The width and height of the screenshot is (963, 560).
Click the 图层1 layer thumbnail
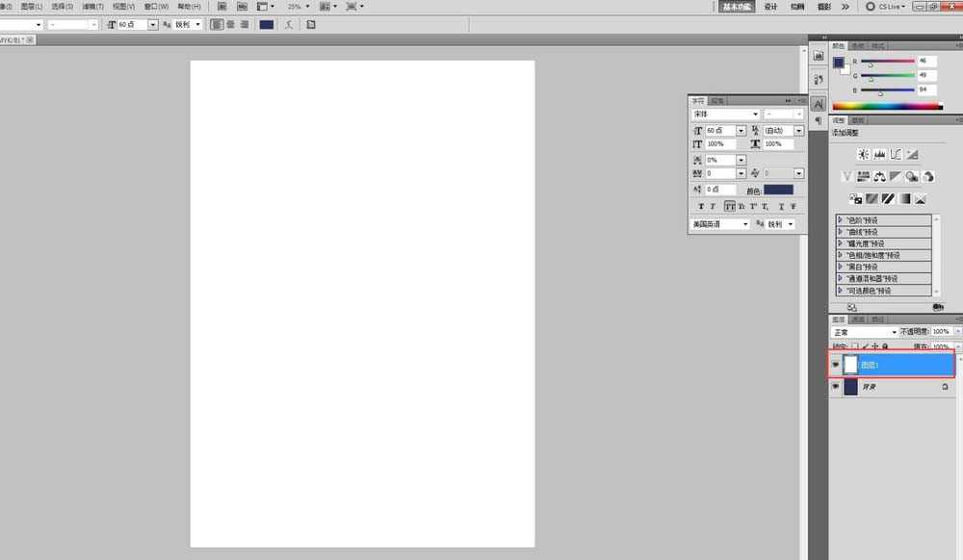click(850, 365)
